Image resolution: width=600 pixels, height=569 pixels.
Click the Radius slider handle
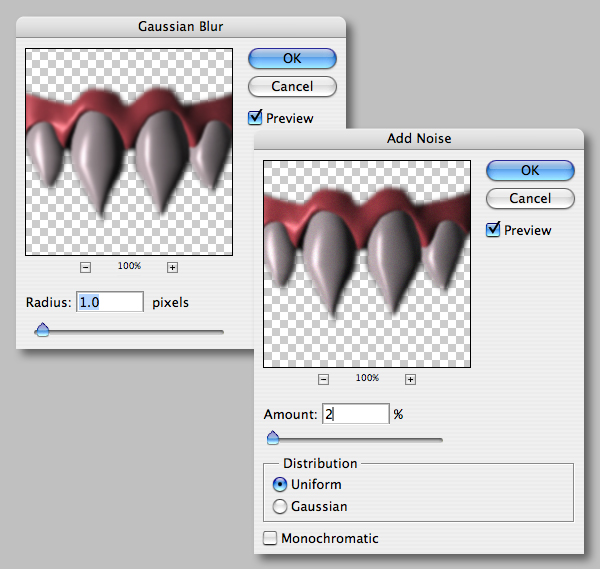(x=42, y=330)
